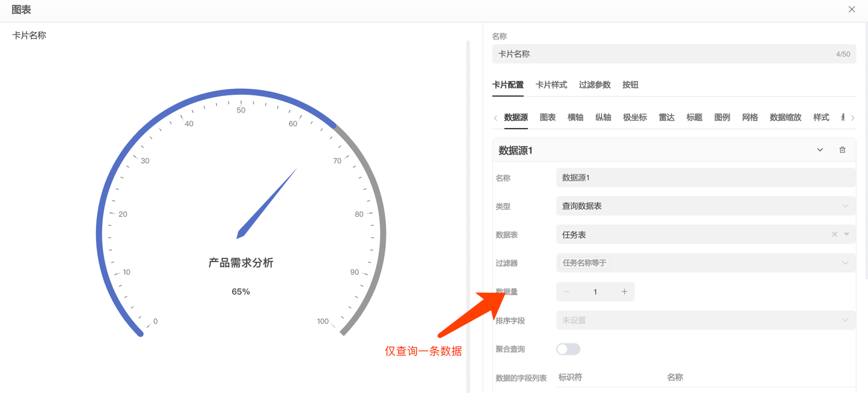This screenshot has width=868, height=393.
Task: Open the 过滤参数 tab
Action: click(594, 85)
